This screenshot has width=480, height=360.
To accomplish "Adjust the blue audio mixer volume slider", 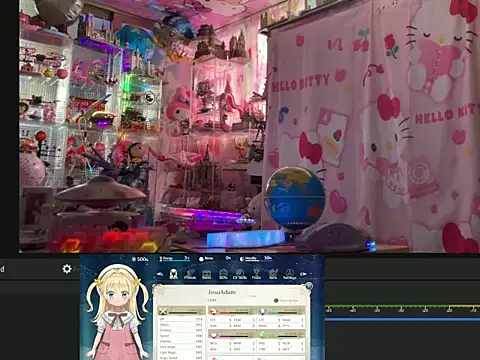I will [402, 319].
